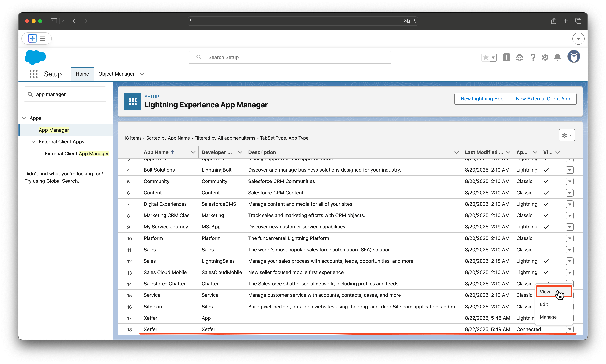Viewport: 606px width, 364px height.
Task: Open the App Launcher grid icon
Action: coord(33,74)
